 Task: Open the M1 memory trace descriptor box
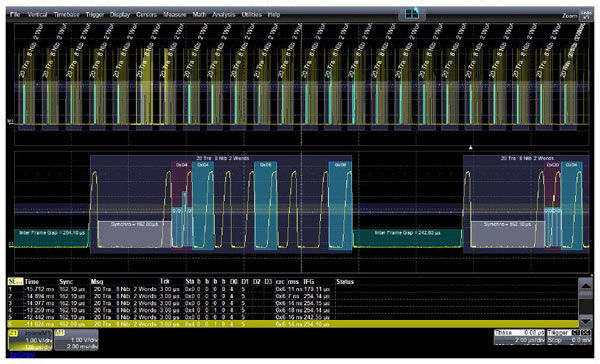pos(76,340)
